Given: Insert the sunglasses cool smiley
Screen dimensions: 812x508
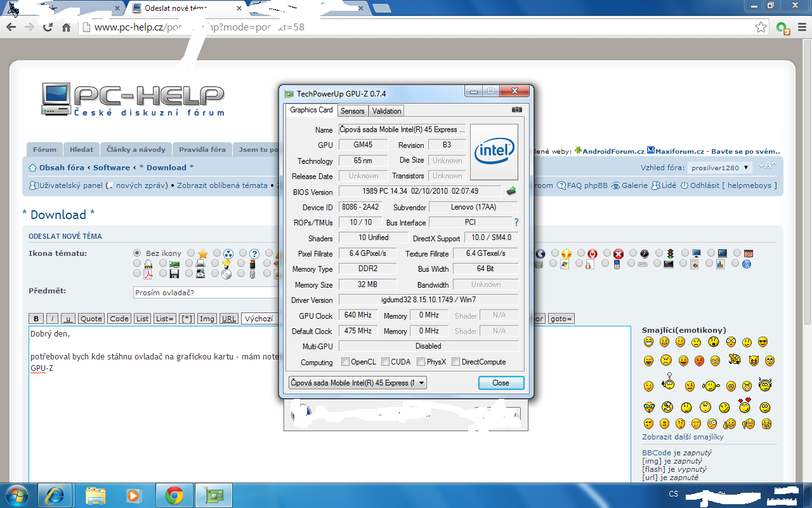Looking at the screenshot, I should 763,342.
